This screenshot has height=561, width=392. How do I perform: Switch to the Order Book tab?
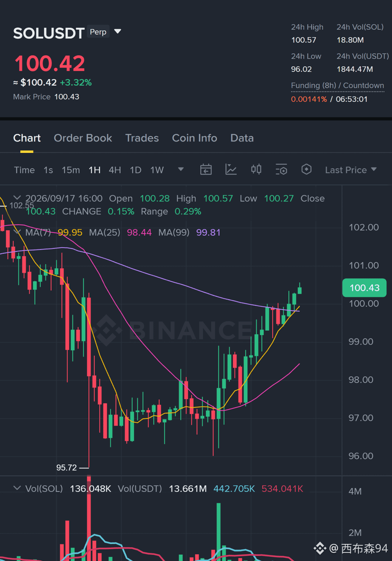tap(83, 138)
